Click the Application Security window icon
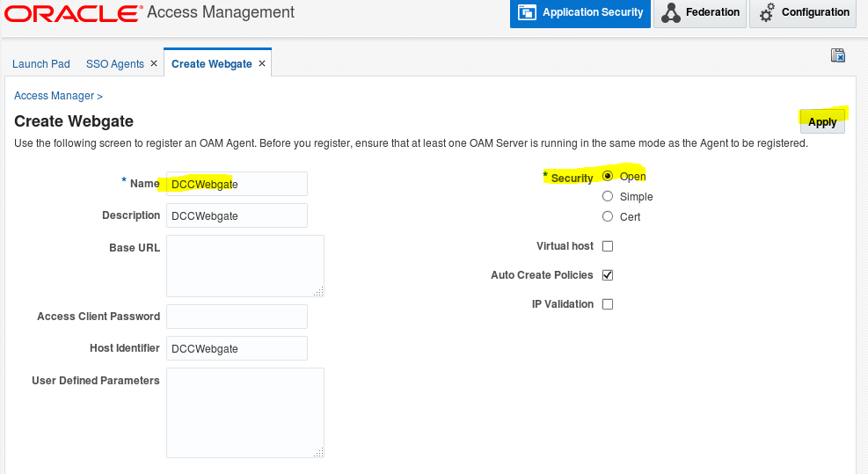 point(527,12)
